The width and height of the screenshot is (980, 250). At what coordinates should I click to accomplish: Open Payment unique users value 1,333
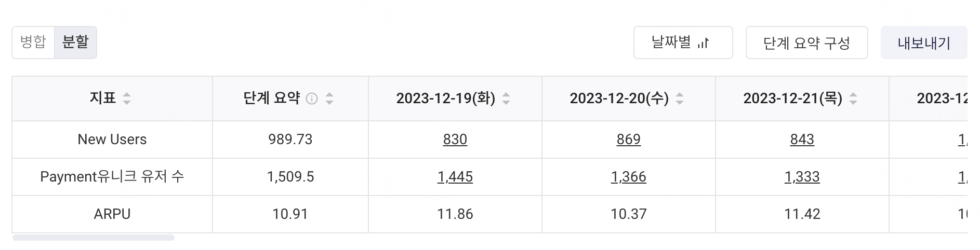(x=802, y=177)
